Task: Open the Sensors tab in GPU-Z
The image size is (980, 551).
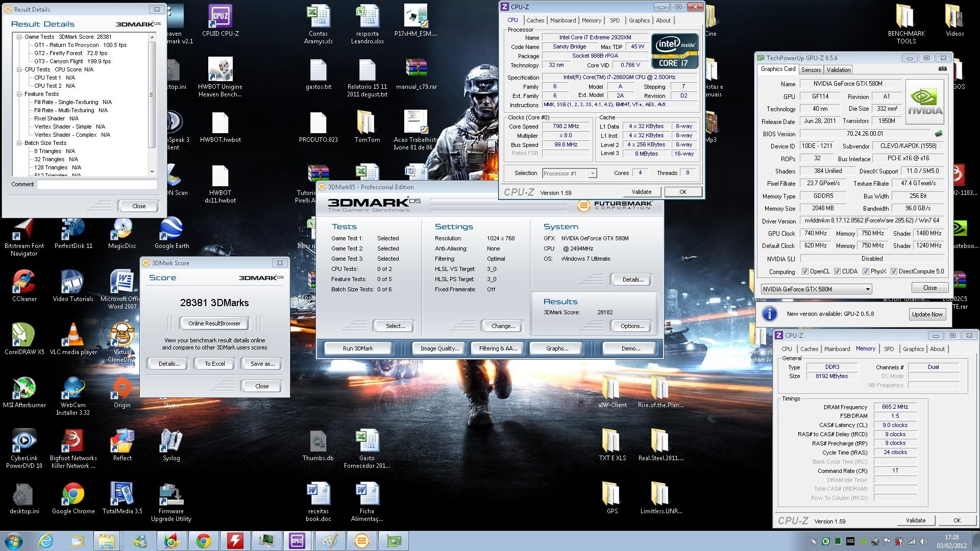Action: click(811, 70)
